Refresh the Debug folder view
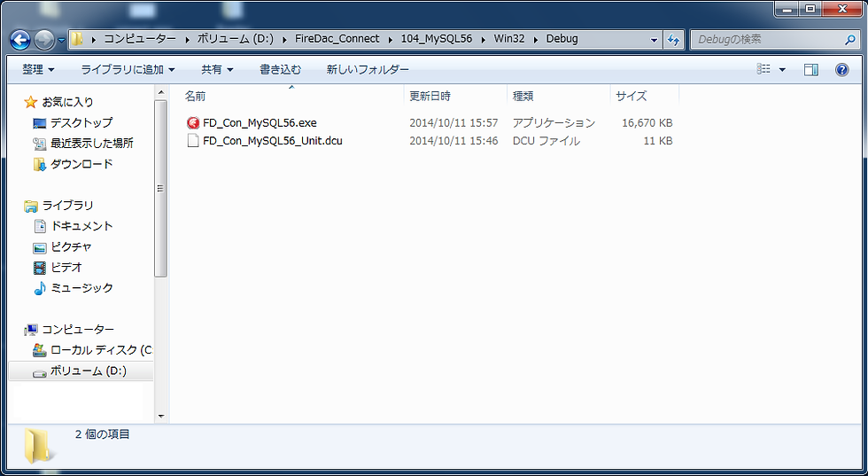Image resolution: width=868 pixels, height=476 pixels. point(674,40)
